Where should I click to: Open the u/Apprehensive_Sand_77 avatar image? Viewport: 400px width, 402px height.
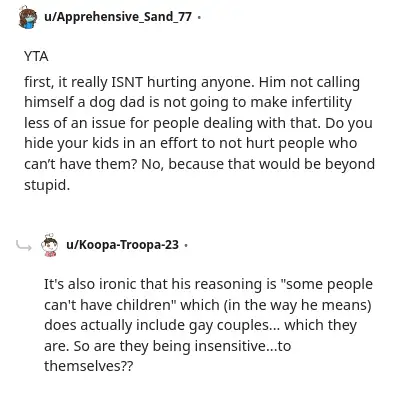[27, 17]
